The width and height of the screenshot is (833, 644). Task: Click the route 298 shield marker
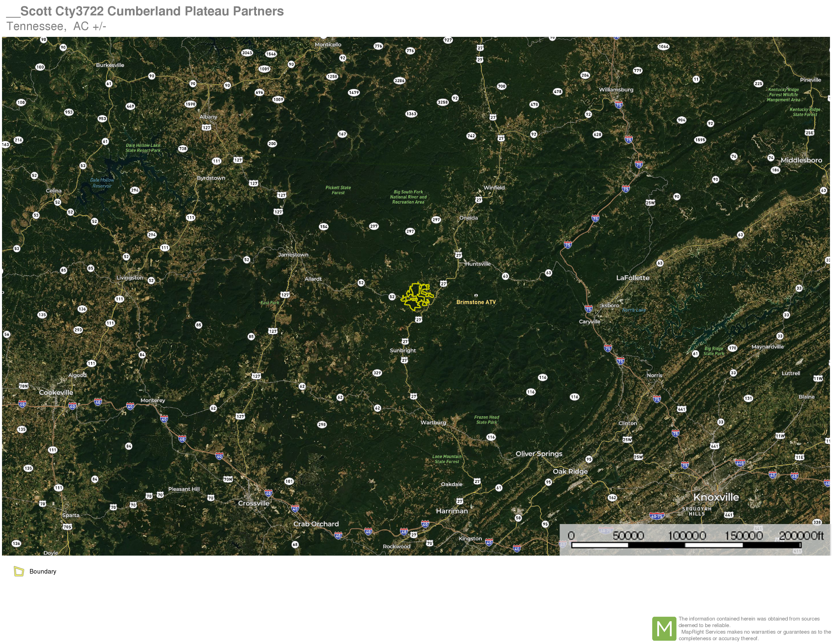(322, 424)
